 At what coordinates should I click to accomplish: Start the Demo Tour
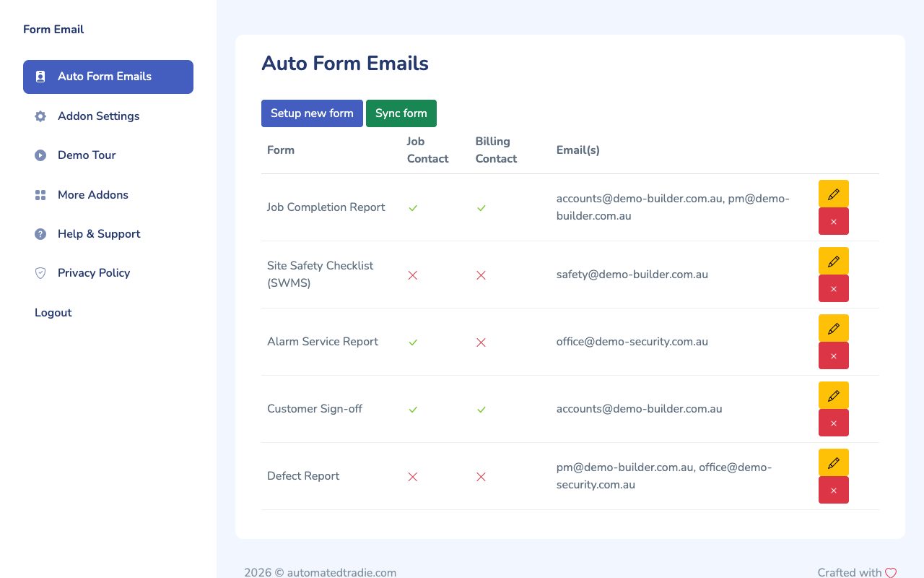(108, 155)
